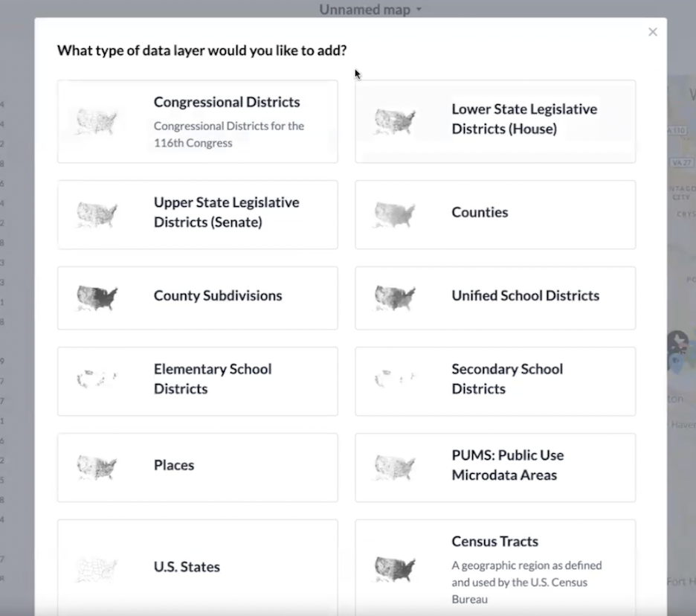Close the data layer dialog
This screenshot has width=696, height=616.
click(653, 32)
